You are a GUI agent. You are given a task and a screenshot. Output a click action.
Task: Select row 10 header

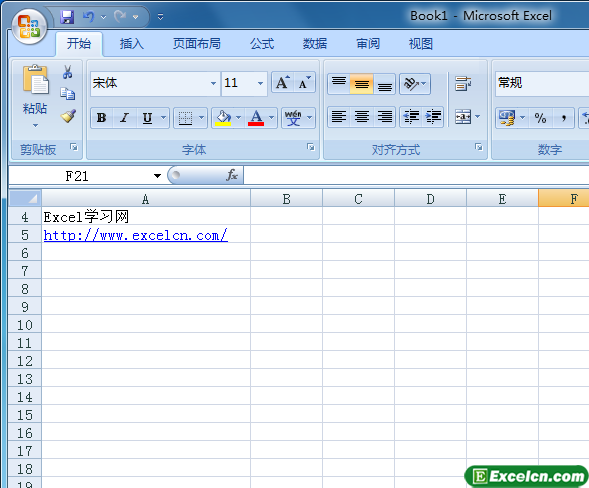(25, 325)
